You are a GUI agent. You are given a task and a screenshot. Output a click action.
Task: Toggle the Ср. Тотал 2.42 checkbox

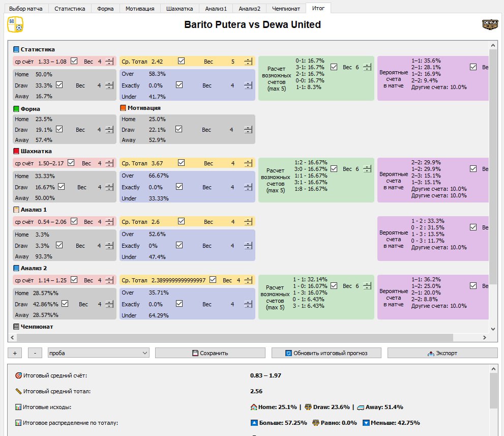(x=181, y=61)
